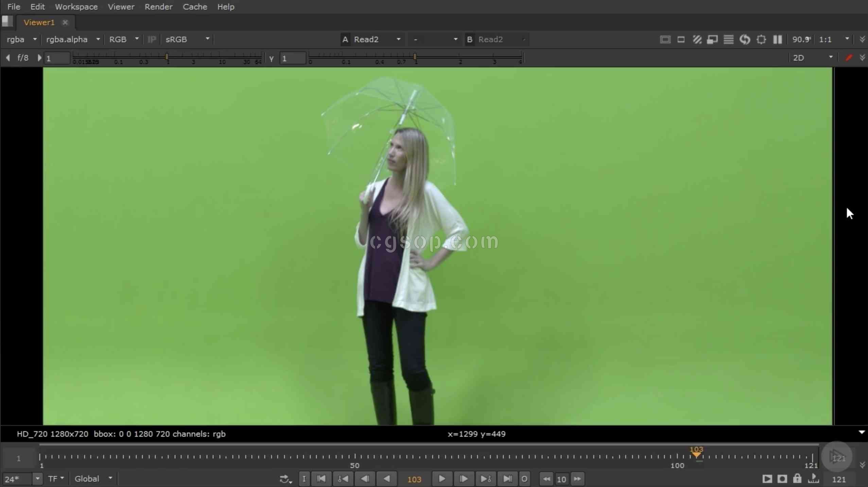Select the Render menu
868x487 pixels.
[x=158, y=6]
